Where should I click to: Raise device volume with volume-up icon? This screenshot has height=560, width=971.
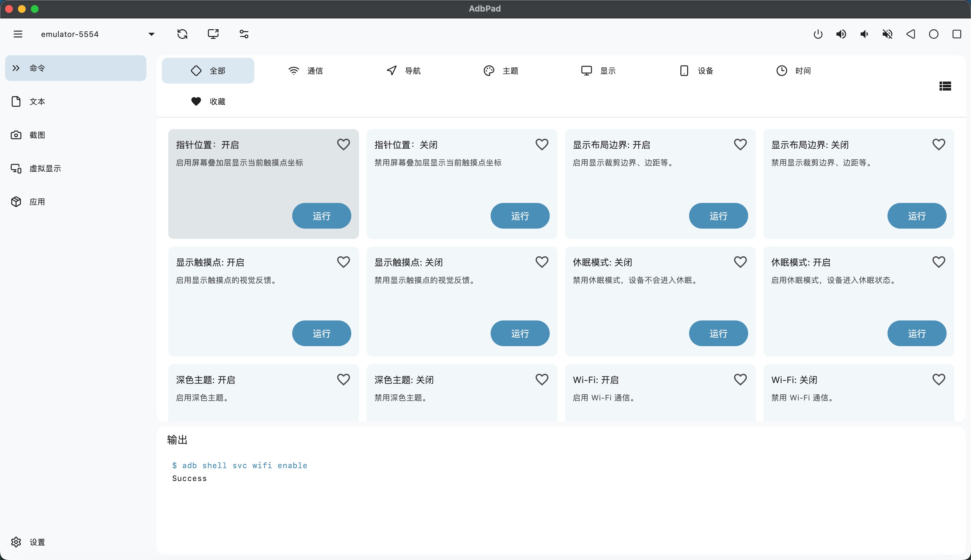pyautogui.click(x=841, y=34)
